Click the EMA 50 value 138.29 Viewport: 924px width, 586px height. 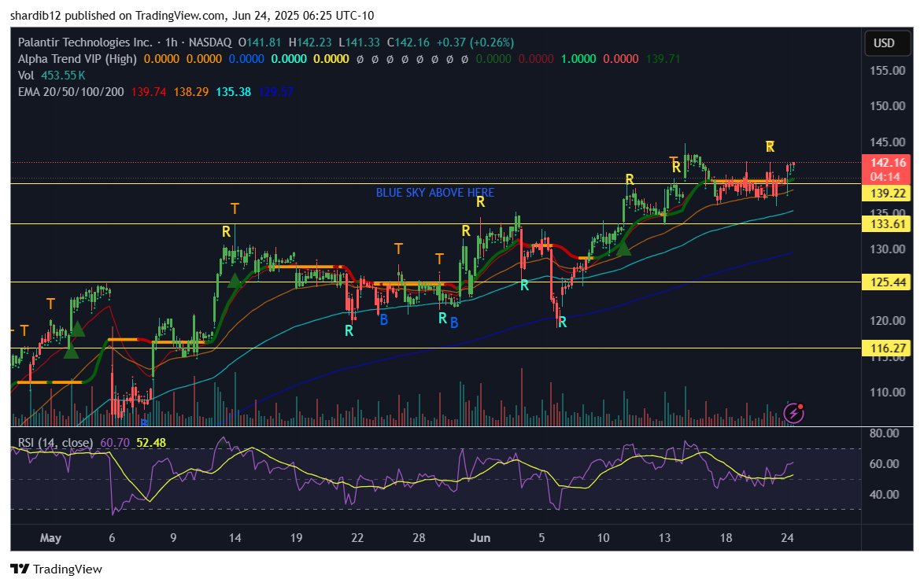191,92
